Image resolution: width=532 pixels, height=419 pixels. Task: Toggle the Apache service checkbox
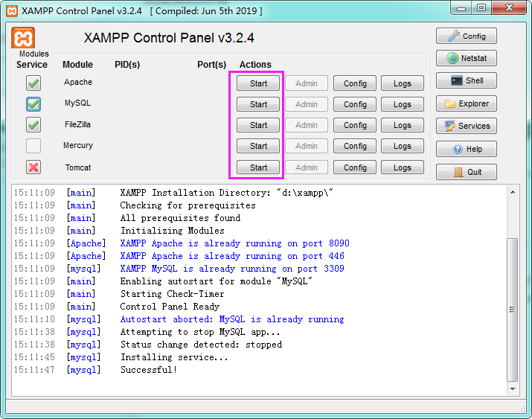pyautogui.click(x=33, y=83)
